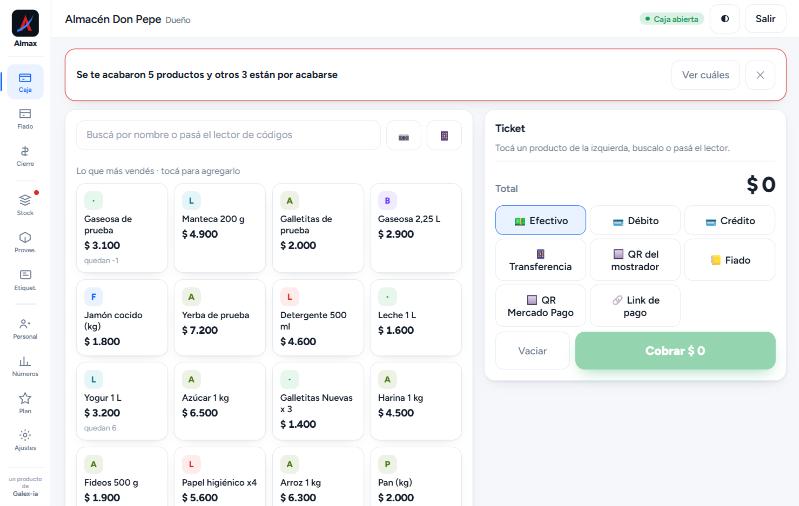Image resolution: width=799 pixels, height=506 pixels.
Task: Add Papel higiénico x4 to ticket
Action: point(220,477)
